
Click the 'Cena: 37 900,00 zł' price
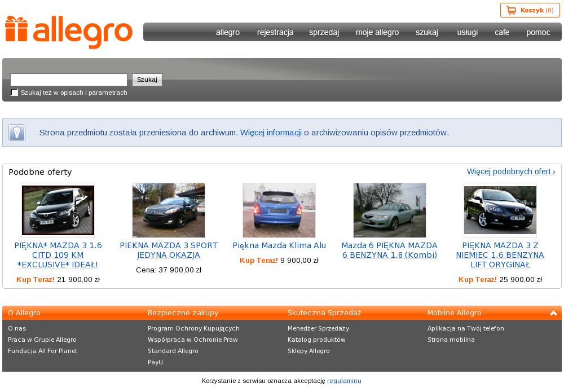(169, 270)
